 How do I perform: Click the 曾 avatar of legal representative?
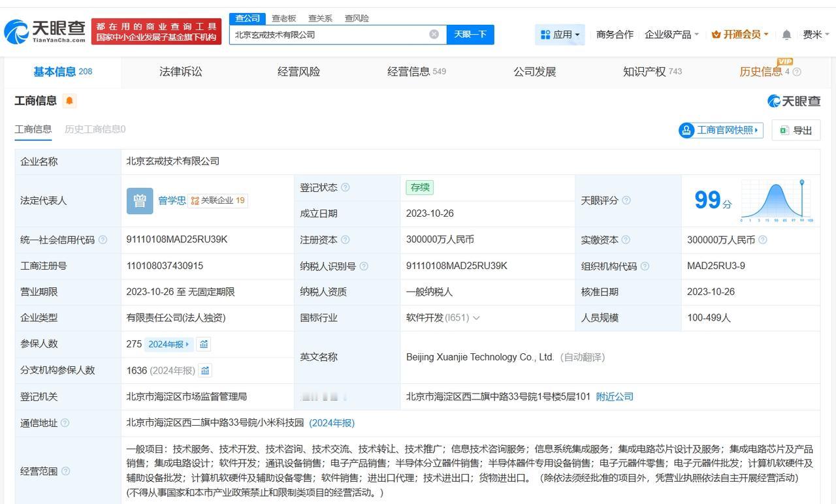click(x=139, y=200)
